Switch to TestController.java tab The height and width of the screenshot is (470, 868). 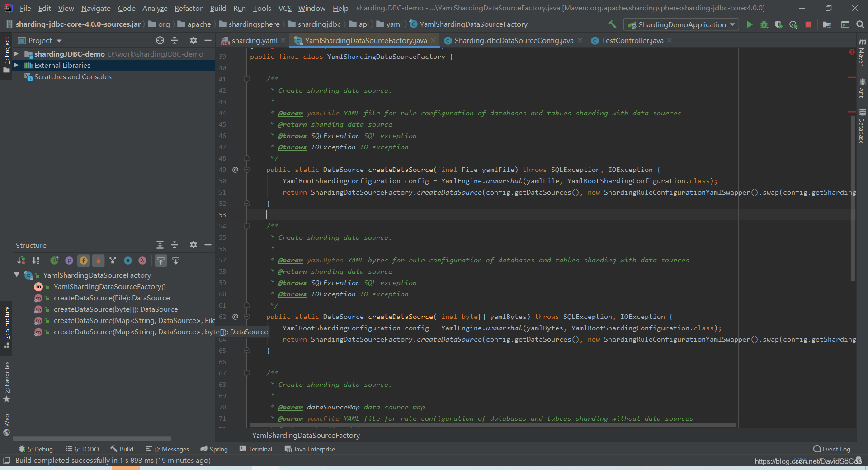[632, 40]
